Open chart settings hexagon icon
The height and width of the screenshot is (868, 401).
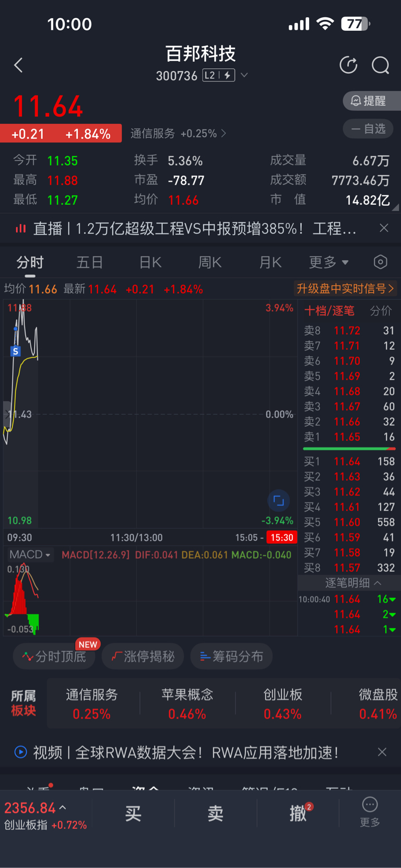click(x=381, y=262)
